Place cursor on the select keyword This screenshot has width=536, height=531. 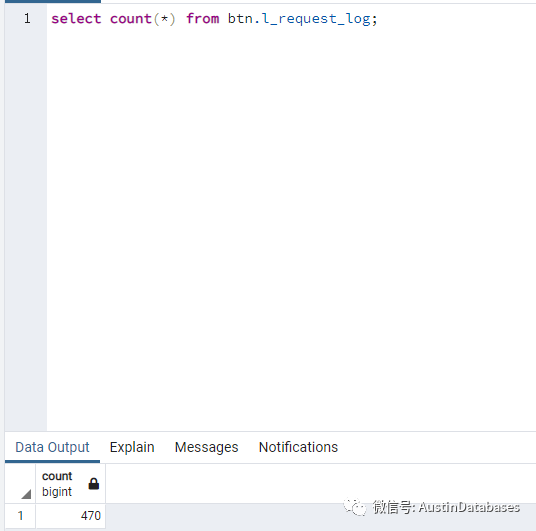(76, 18)
